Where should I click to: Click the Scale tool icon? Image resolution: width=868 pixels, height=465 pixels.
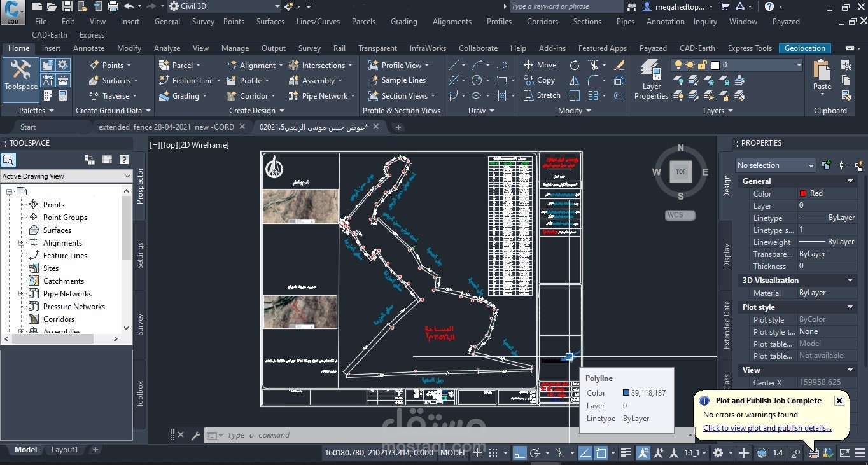pyautogui.click(x=575, y=95)
